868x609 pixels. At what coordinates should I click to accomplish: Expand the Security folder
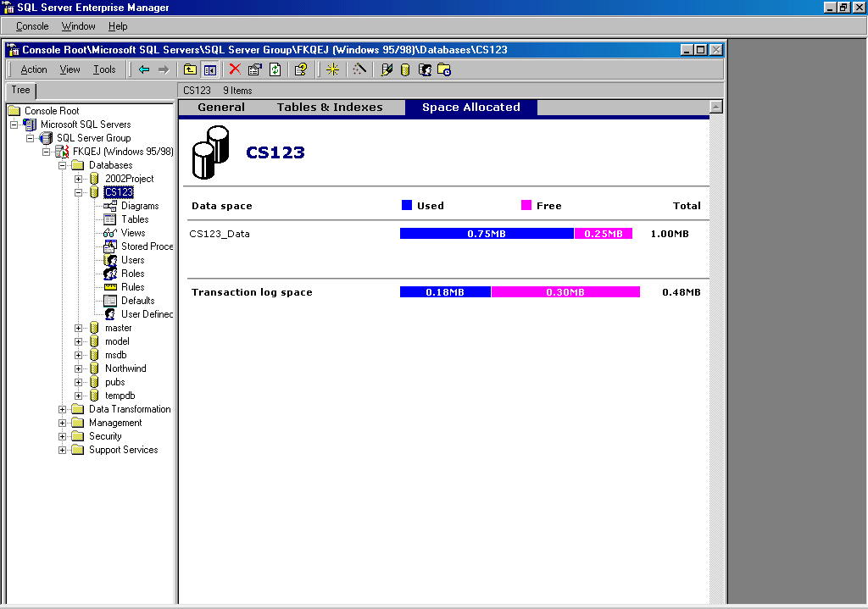63,436
